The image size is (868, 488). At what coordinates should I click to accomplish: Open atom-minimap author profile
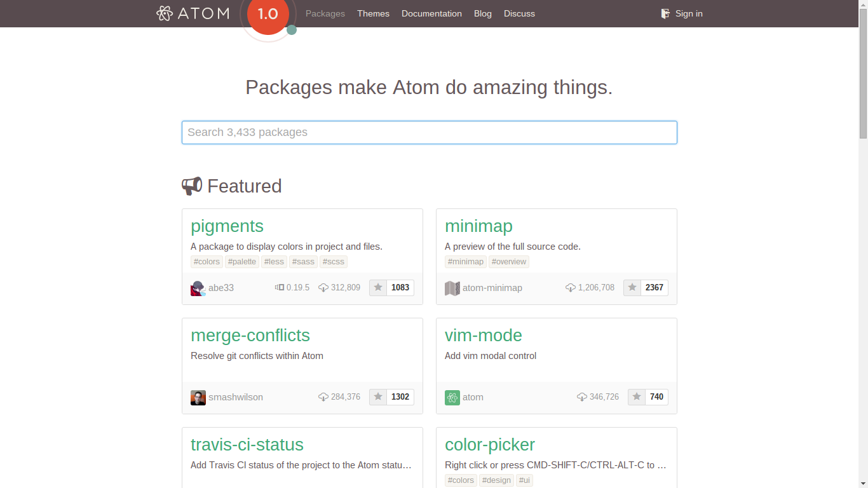(x=492, y=288)
